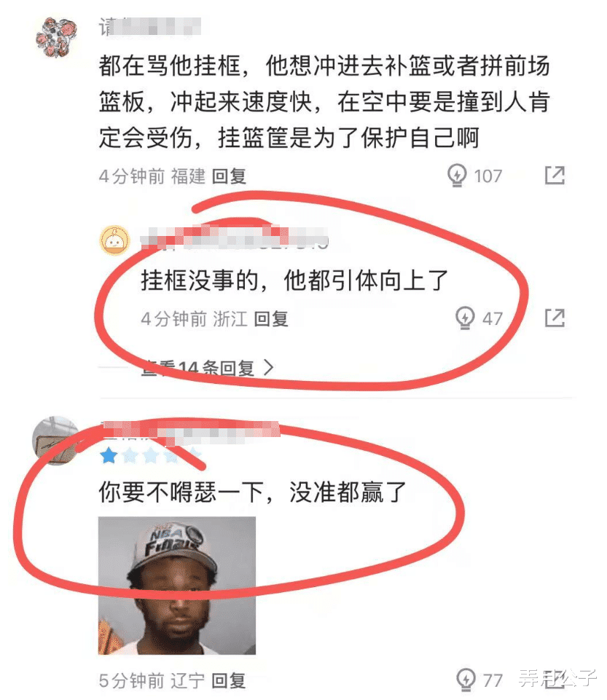Select the long comment starting 都在骂他挂框
The width and height of the screenshot is (607, 700).
coord(324,102)
